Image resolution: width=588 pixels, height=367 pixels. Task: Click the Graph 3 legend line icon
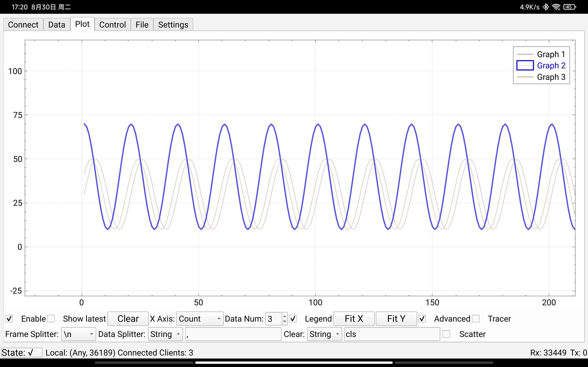(525, 77)
